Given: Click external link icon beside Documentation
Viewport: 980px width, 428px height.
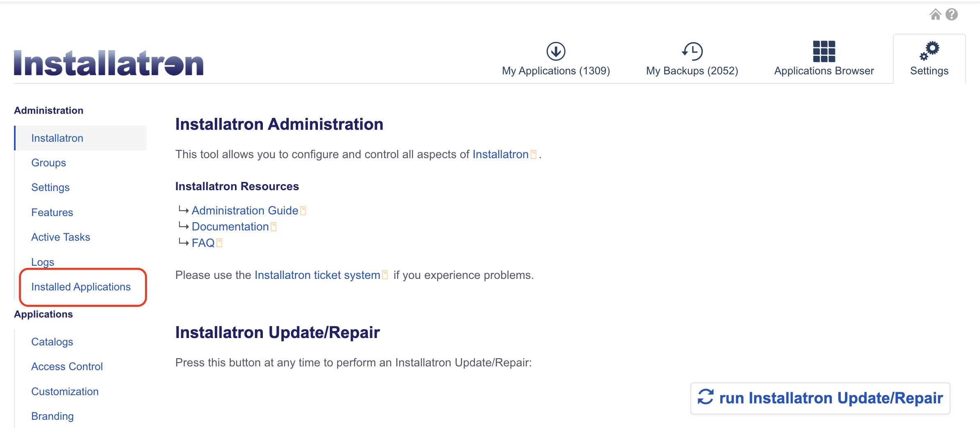Looking at the screenshot, I should (x=274, y=227).
